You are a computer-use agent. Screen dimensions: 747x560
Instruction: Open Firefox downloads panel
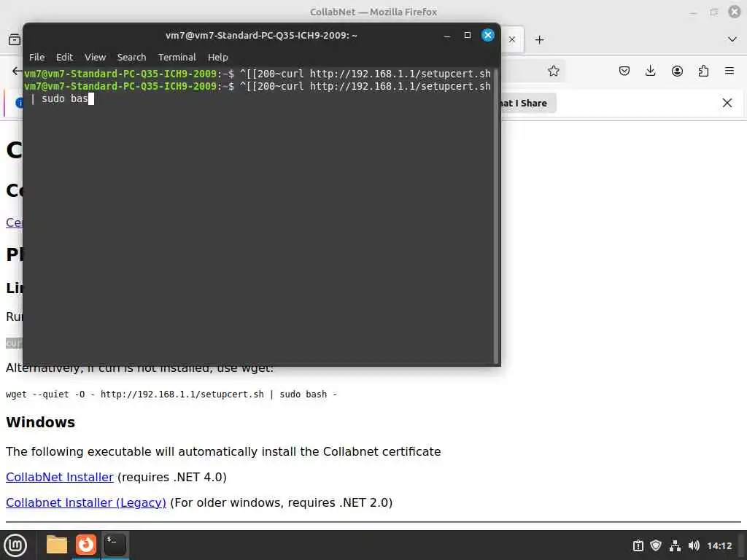[x=650, y=71]
